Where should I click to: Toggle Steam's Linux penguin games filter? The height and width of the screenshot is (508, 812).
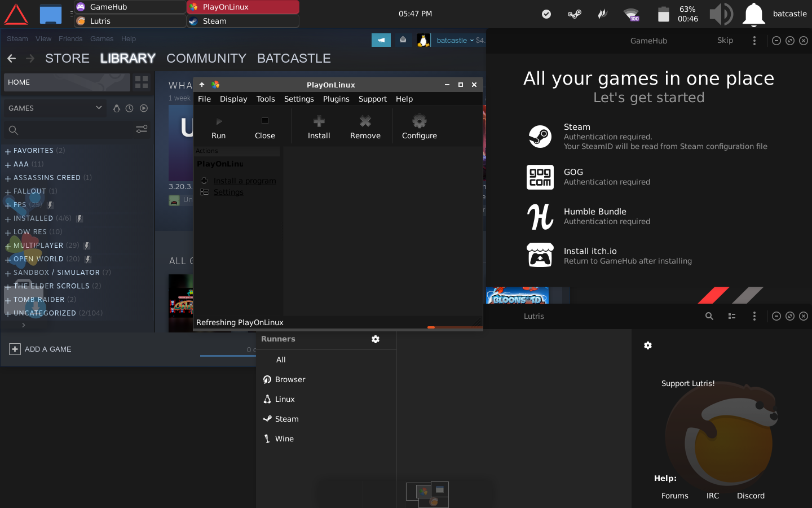(117, 108)
